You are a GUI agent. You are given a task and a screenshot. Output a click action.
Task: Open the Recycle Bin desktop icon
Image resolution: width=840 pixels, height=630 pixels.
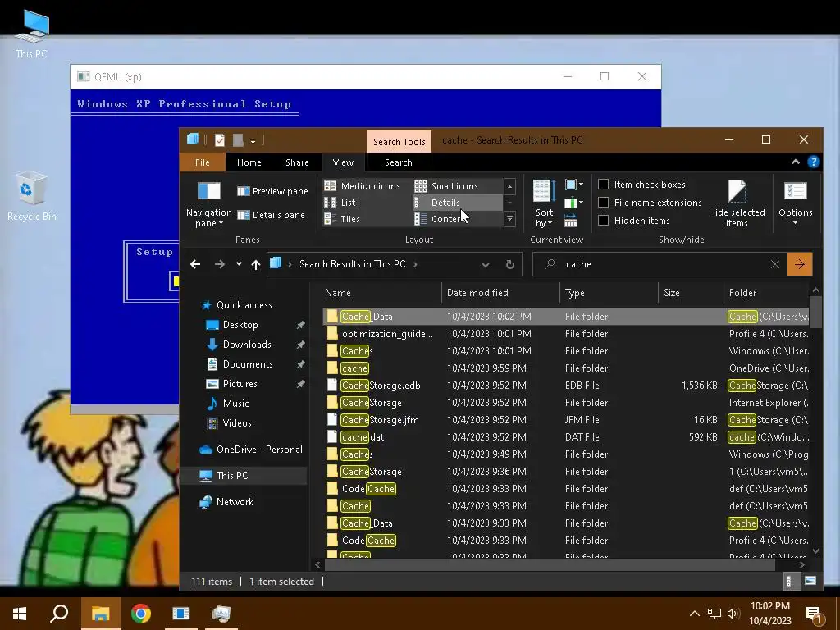pos(31,196)
